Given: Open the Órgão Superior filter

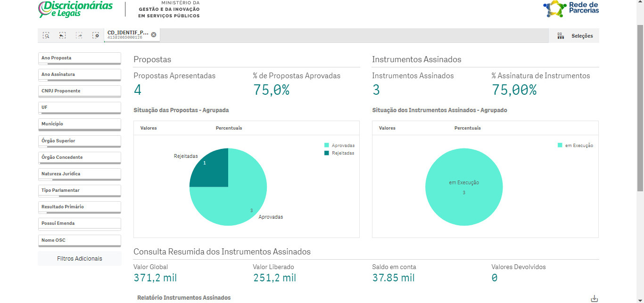Looking at the screenshot, I should (79, 141).
